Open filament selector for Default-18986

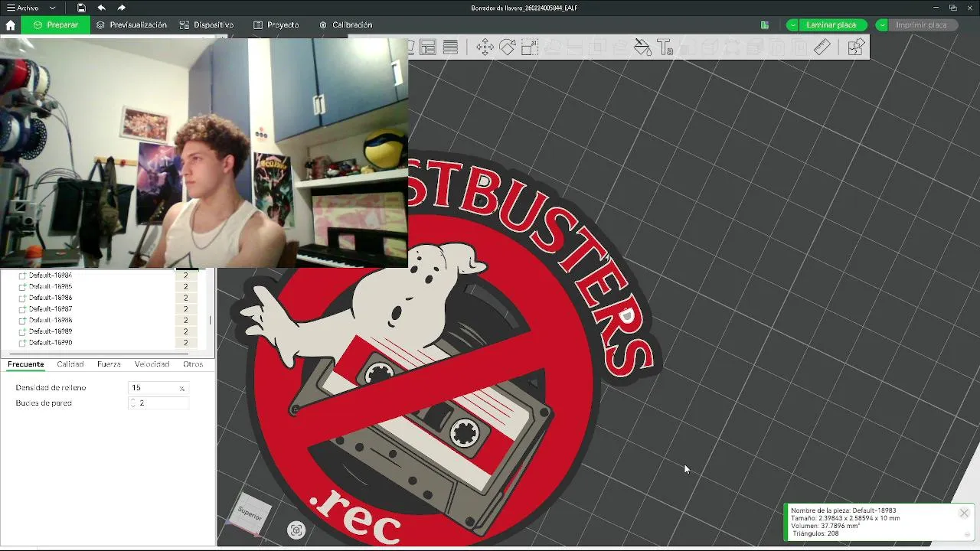coord(185,298)
